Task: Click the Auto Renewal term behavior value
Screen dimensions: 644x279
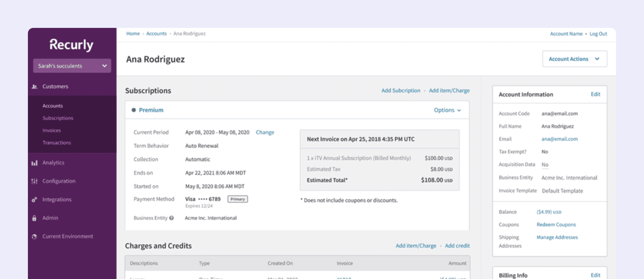Action: 202,146
